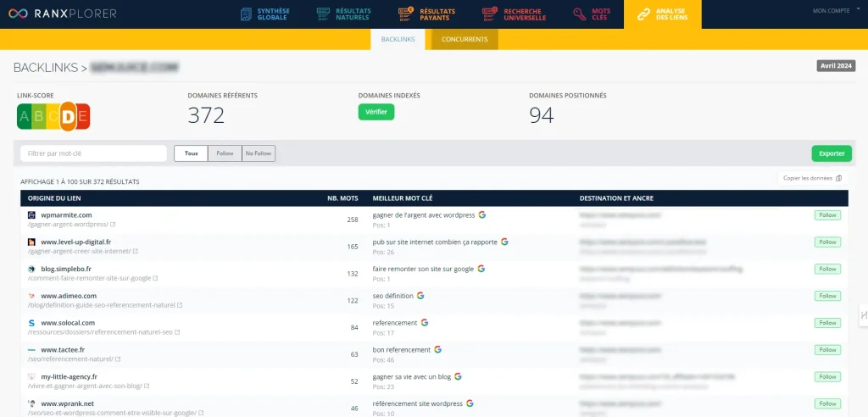Click Google icon beside gagner sa vie avec un blog
The image size is (868, 417).
458,376
